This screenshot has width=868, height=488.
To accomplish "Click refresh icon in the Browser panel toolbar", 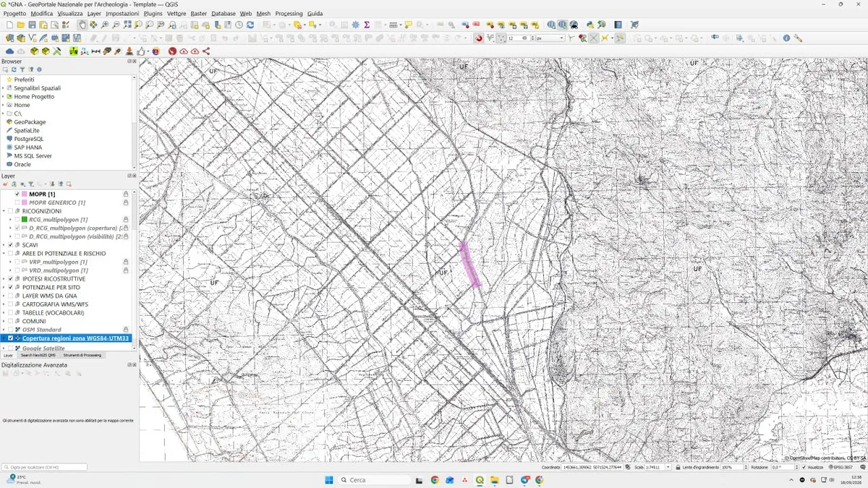I will click(x=13, y=69).
